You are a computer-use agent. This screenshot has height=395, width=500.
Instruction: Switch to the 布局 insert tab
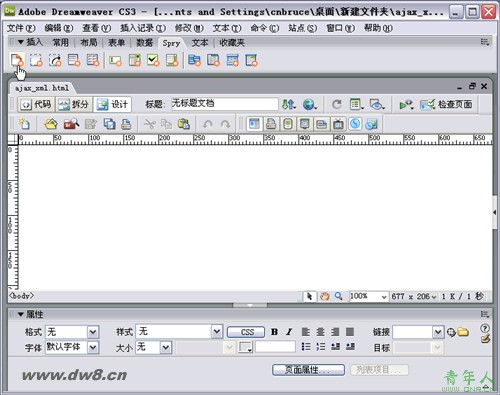point(89,43)
